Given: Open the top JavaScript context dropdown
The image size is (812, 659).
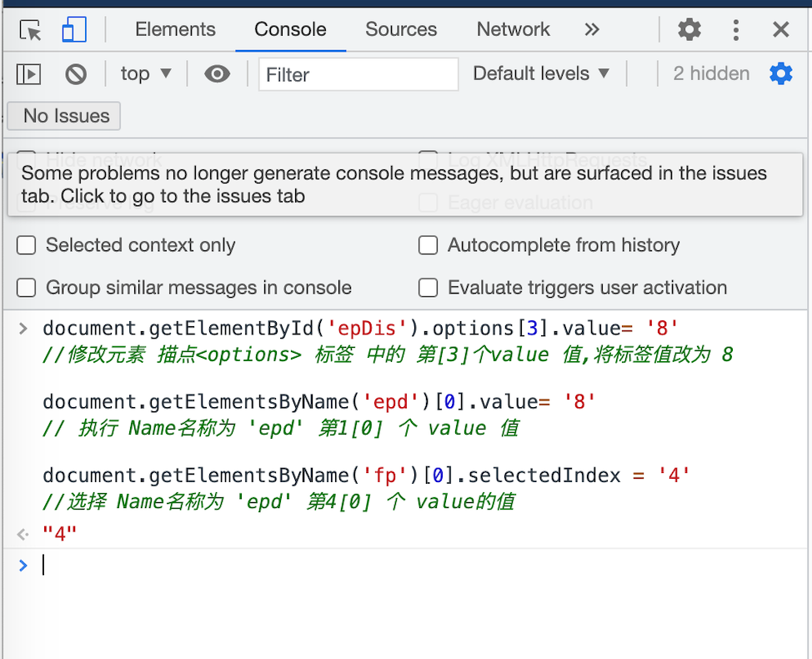Looking at the screenshot, I should pos(146,73).
